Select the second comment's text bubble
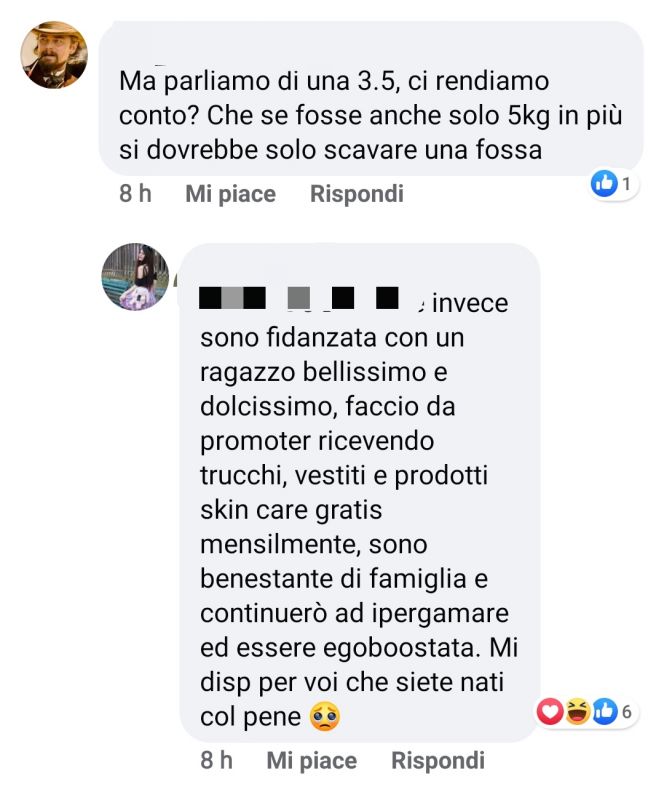 click(x=360, y=492)
